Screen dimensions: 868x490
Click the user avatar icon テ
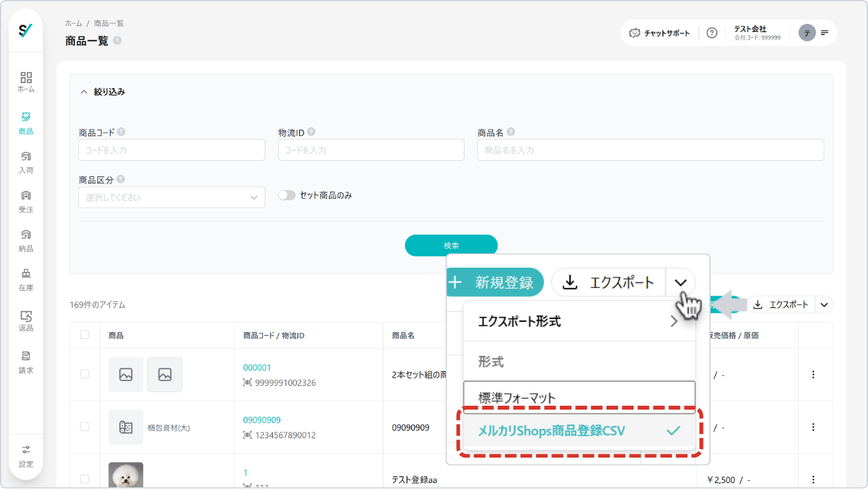tap(806, 33)
